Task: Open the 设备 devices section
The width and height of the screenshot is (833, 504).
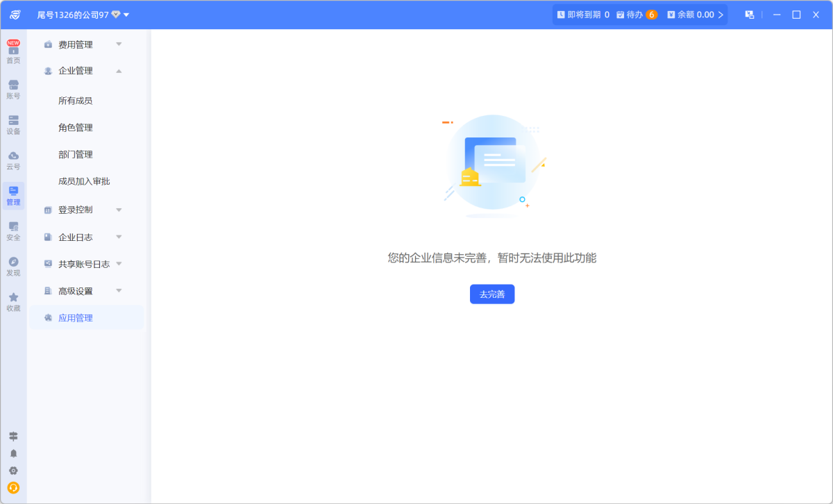Action: point(13,125)
